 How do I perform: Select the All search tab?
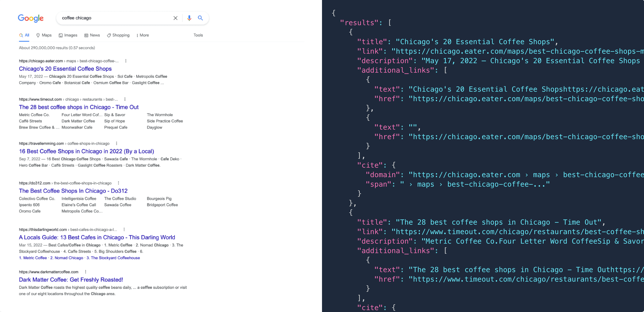coord(24,35)
